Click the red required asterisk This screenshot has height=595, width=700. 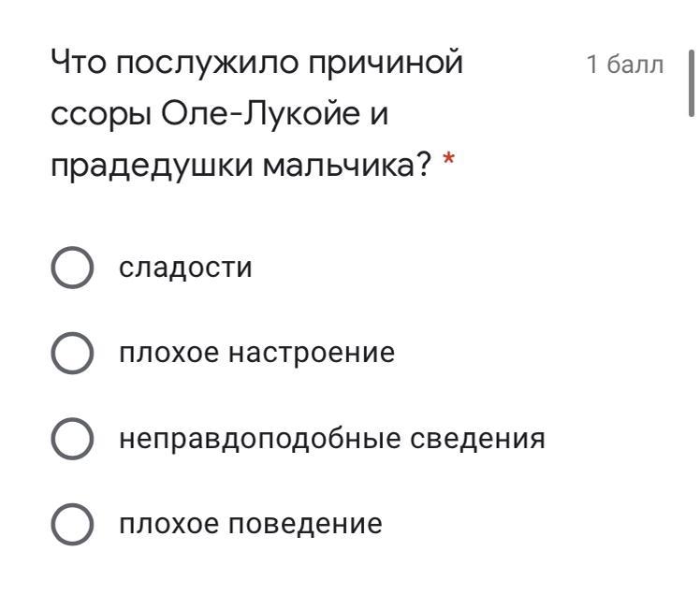pos(448,159)
